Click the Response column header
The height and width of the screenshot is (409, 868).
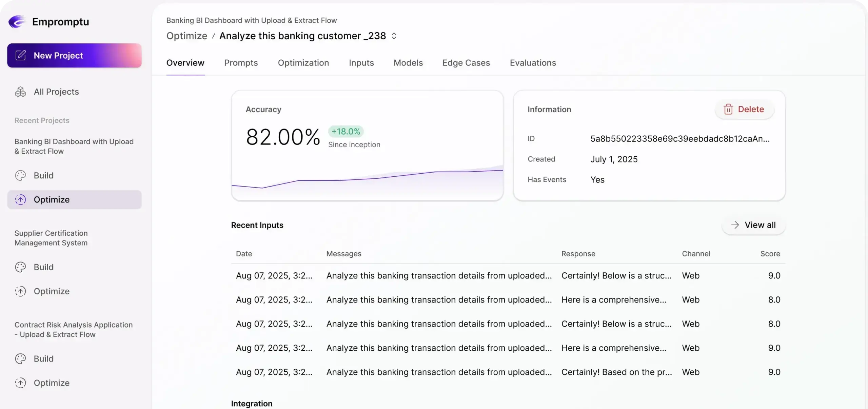578,254
